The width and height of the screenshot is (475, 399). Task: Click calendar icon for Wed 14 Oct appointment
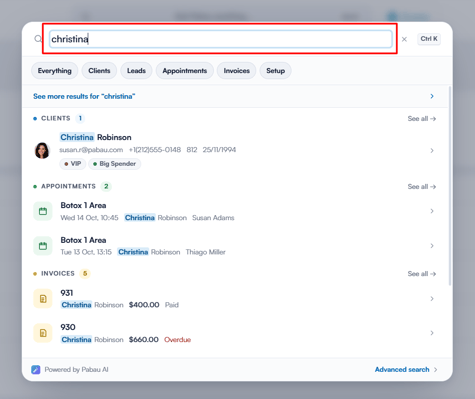pos(43,211)
